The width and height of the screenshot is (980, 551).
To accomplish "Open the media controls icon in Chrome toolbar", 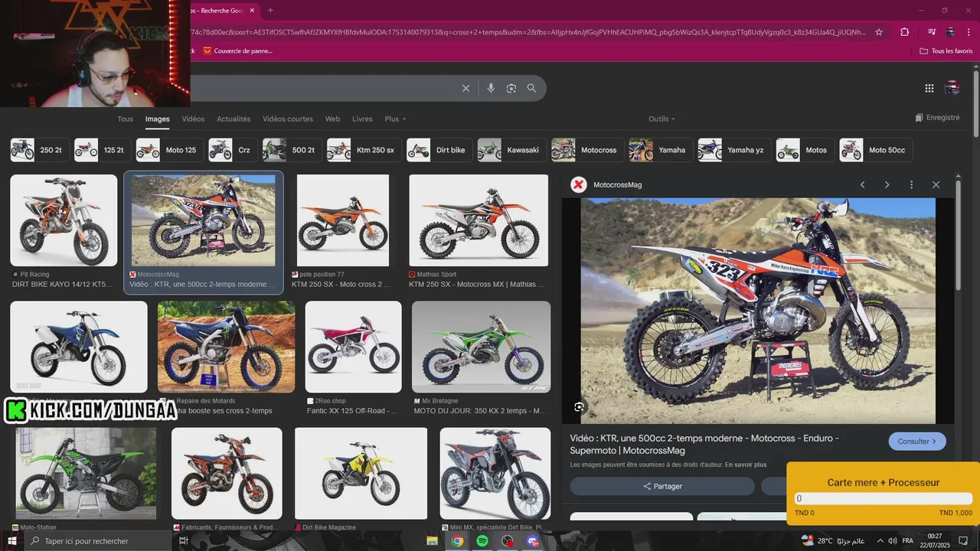I will point(932,32).
